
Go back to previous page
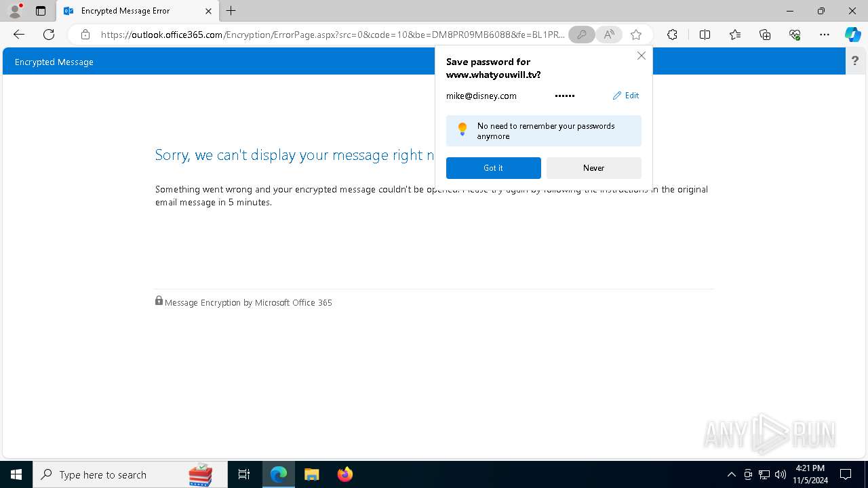coord(19,35)
